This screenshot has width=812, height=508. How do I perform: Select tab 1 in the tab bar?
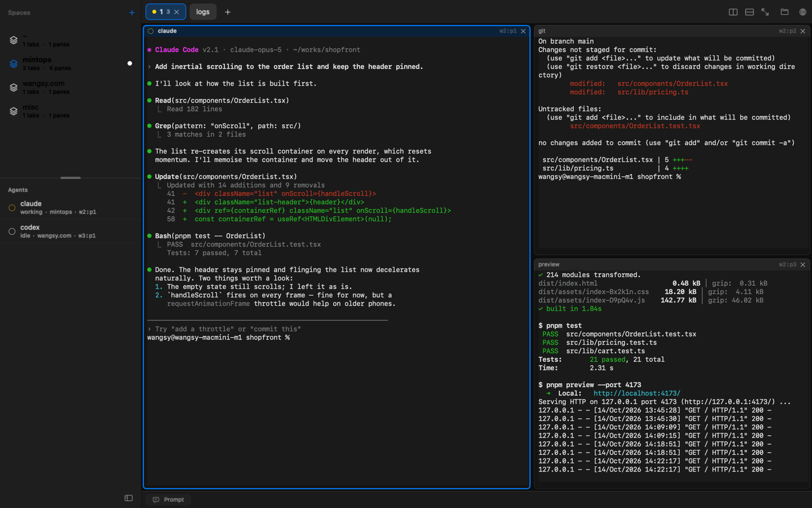(x=166, y=12)
